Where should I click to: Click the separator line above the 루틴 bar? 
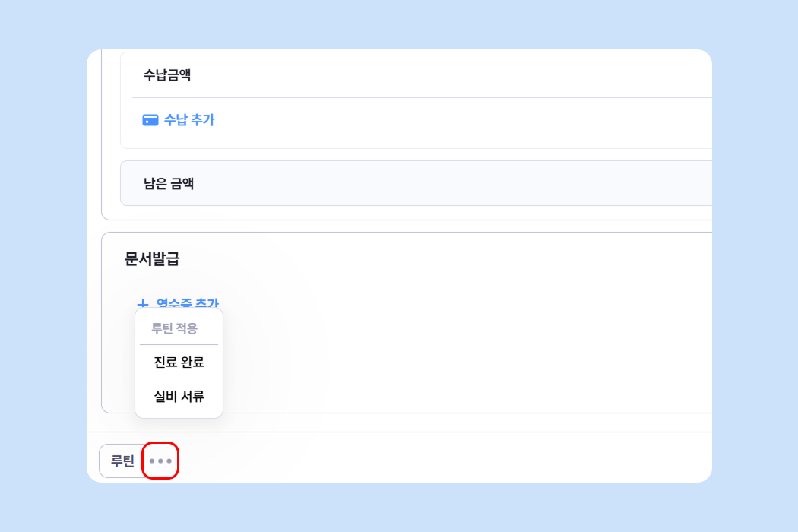click(x=456, y=432)
